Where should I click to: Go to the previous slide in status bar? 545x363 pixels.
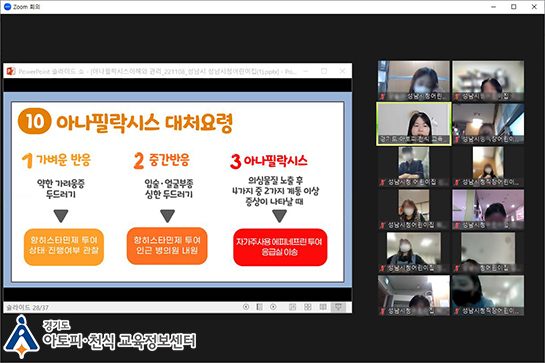(246, 307)
